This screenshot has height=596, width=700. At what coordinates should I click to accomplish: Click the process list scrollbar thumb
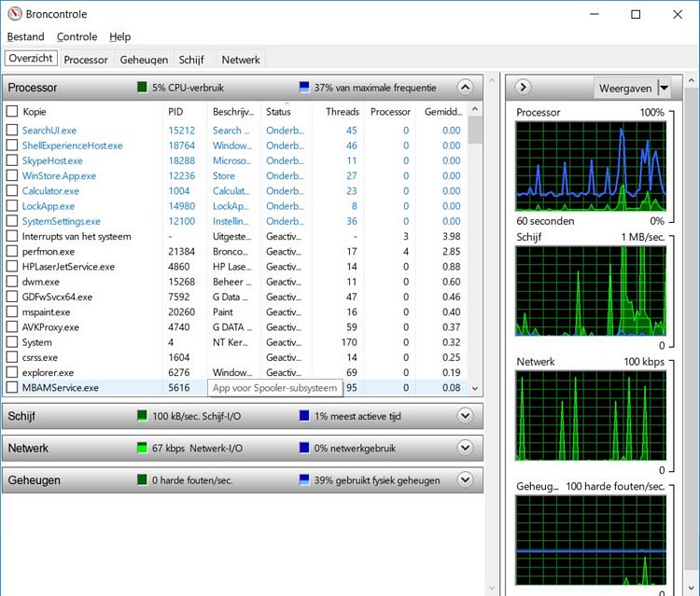click(475, 130)
